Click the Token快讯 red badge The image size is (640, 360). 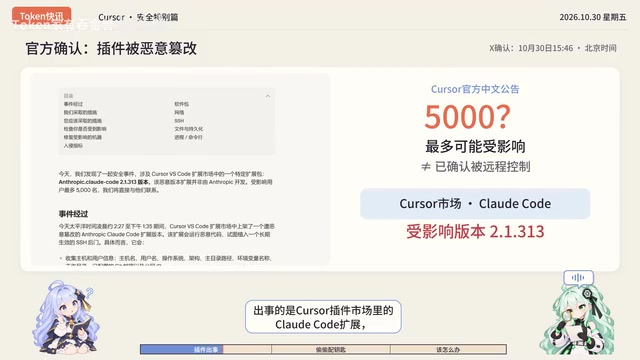[41, 16]
